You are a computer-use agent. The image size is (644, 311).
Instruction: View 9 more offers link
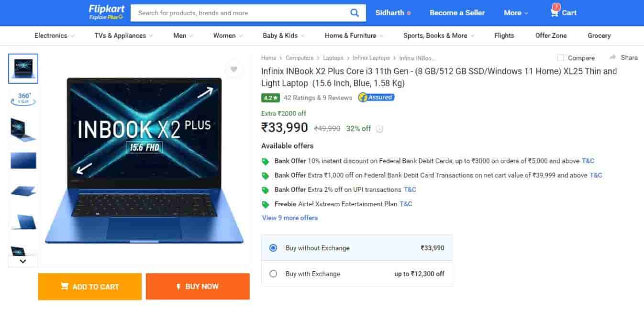pos(290,218)
